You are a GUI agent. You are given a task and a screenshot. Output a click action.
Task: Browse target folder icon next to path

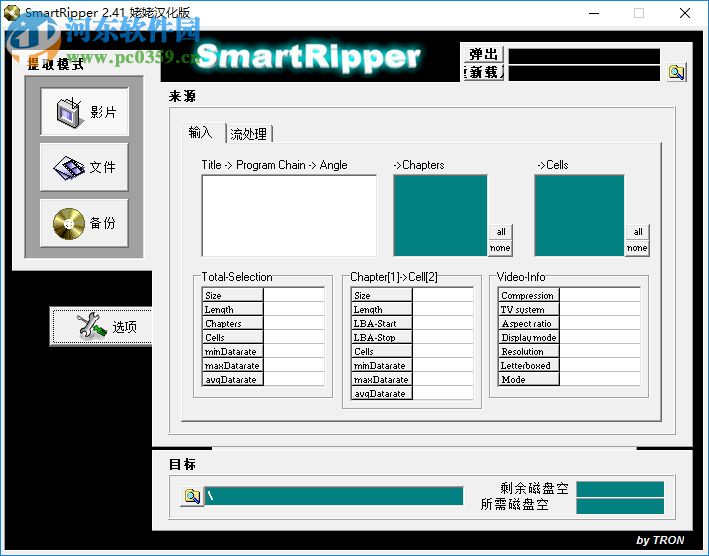click(x=192, y=496)
